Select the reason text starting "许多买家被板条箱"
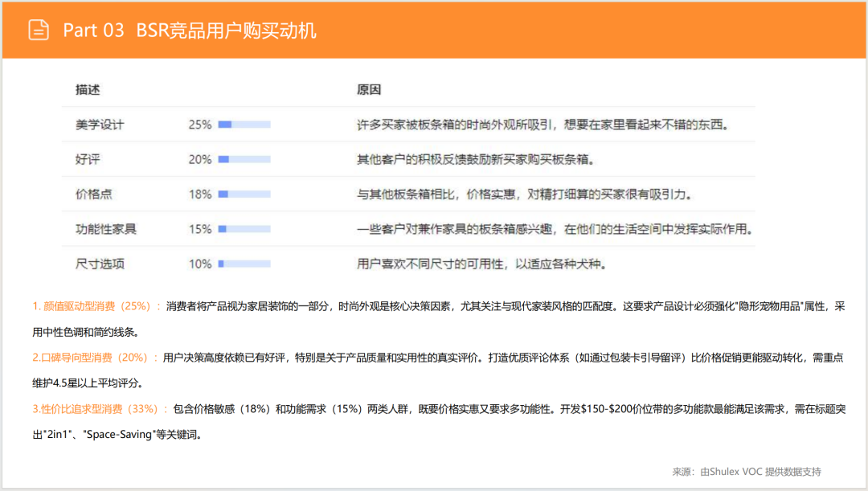The height and width of the screenshot is (491, 868). tap(542, 125)
